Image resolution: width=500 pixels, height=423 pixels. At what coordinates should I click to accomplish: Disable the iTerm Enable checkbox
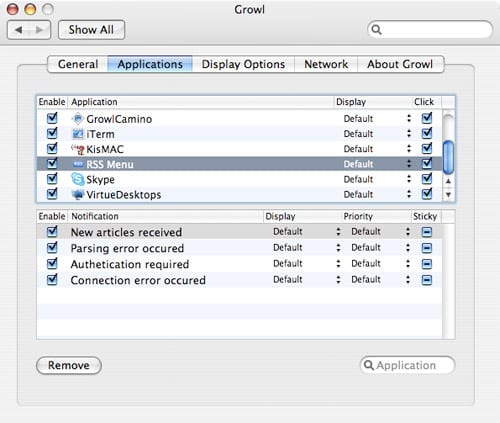click(52, 133)
